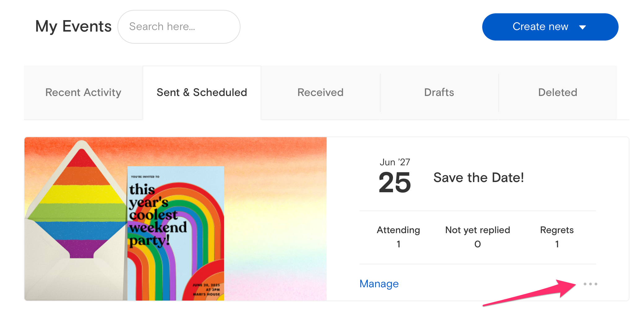Click the My Events heading

tap(73, 26)
